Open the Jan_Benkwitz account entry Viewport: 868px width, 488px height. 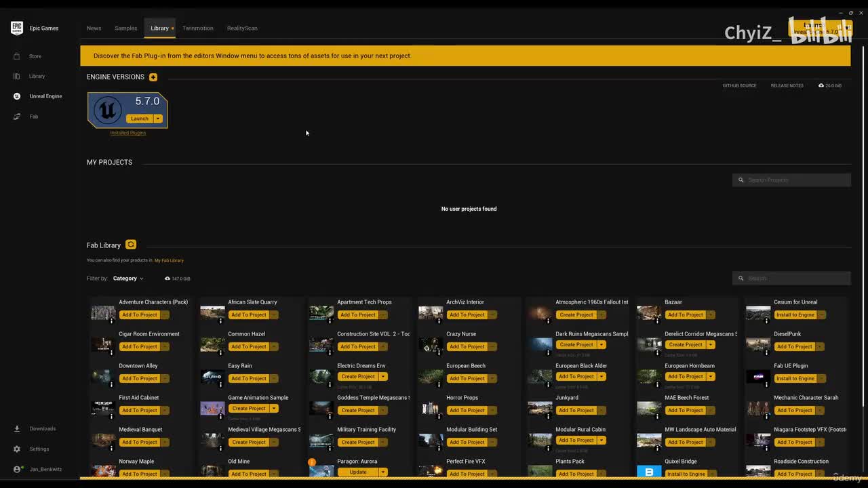(x=38, y=469)
